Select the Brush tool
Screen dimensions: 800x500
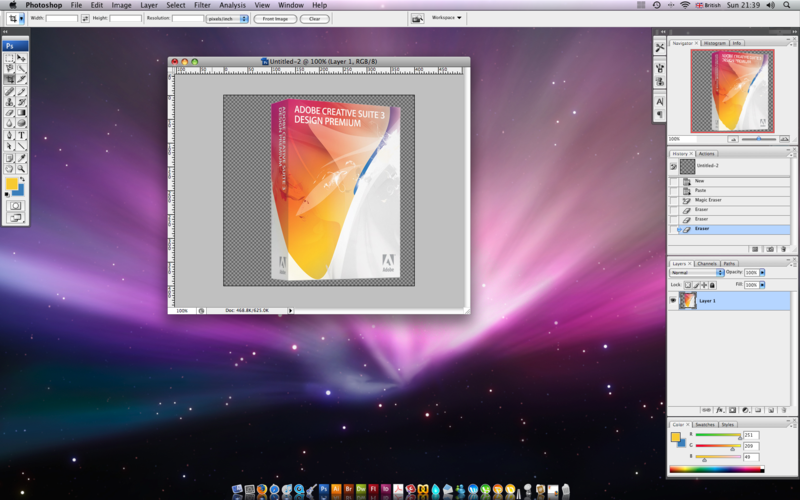pyautogui.click(x=21, y=92)
